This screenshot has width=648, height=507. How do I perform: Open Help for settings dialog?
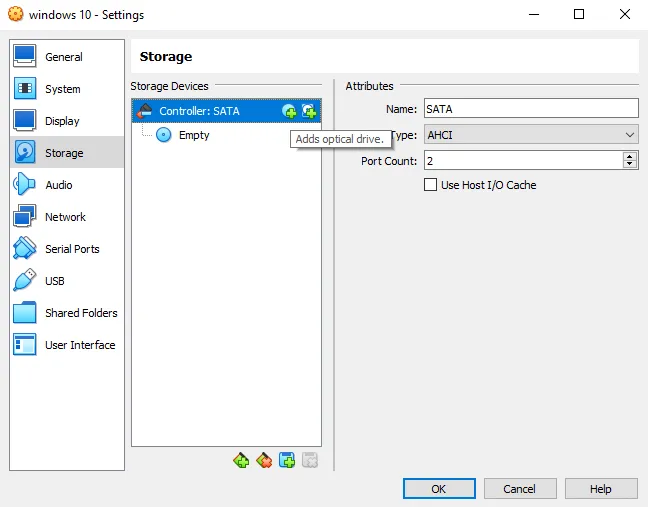601,489
